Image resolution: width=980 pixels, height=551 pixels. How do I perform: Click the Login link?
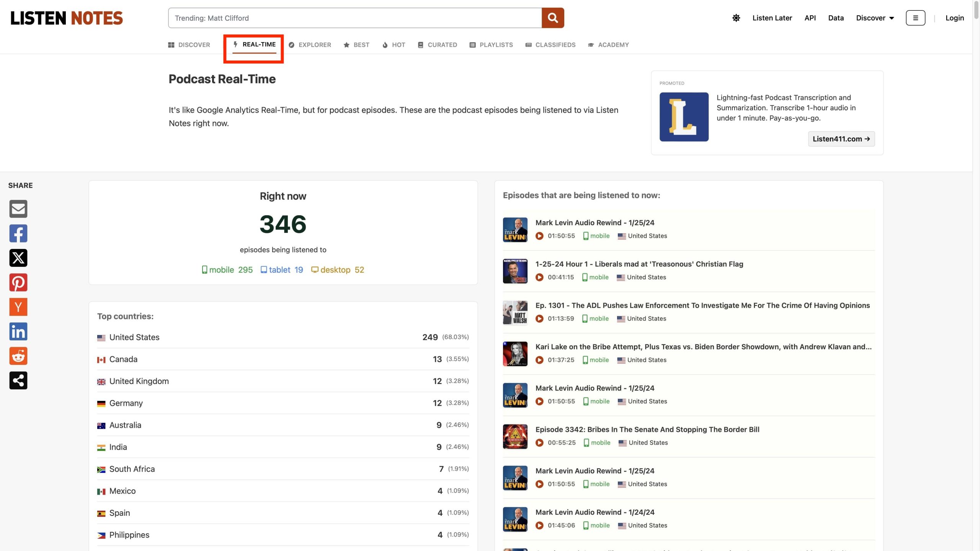(954, 18)
